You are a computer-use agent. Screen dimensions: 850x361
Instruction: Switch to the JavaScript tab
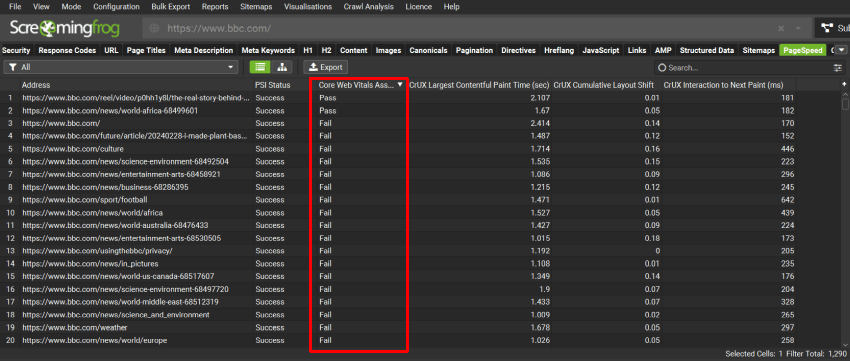pyautogui.click(x=601, y=50)
